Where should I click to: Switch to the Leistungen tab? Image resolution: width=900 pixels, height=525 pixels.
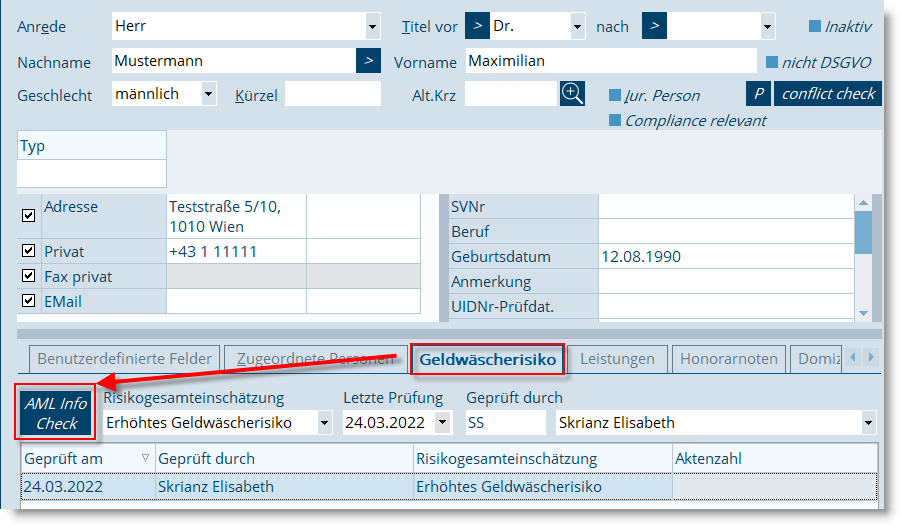pos(617,358)
